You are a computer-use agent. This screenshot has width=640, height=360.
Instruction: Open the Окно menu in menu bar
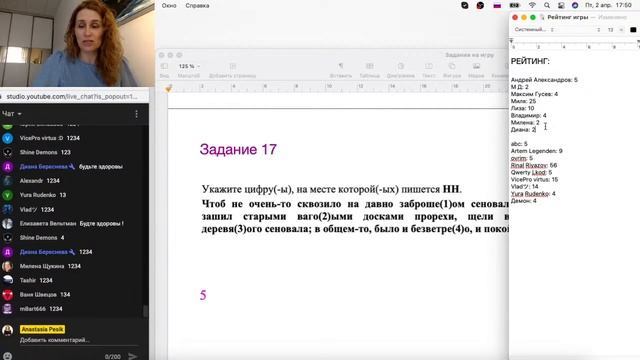tap(169, 6)
